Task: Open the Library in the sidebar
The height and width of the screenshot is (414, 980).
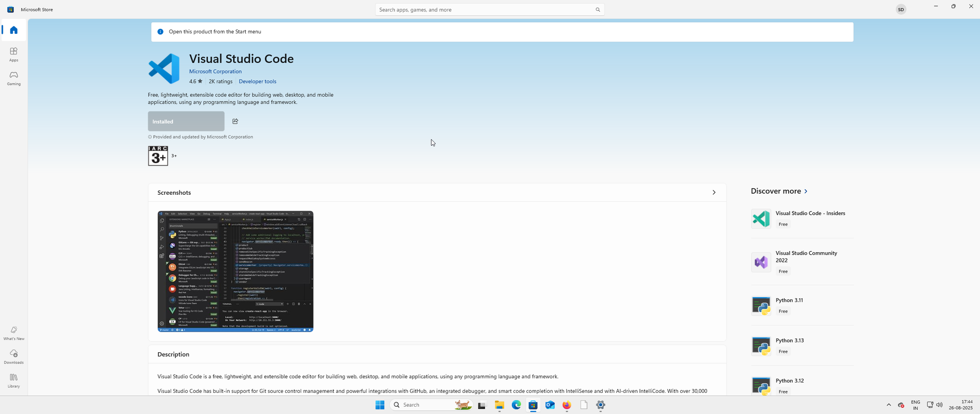Action: coord(14,381)
